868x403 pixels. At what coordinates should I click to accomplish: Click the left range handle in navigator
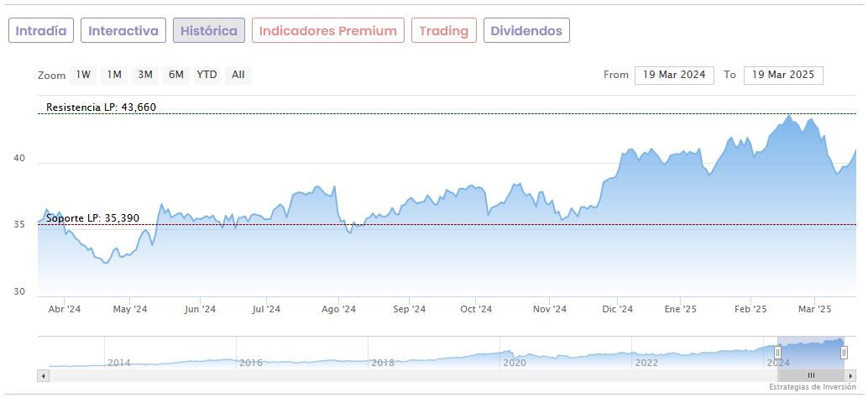tap(778, 353)
